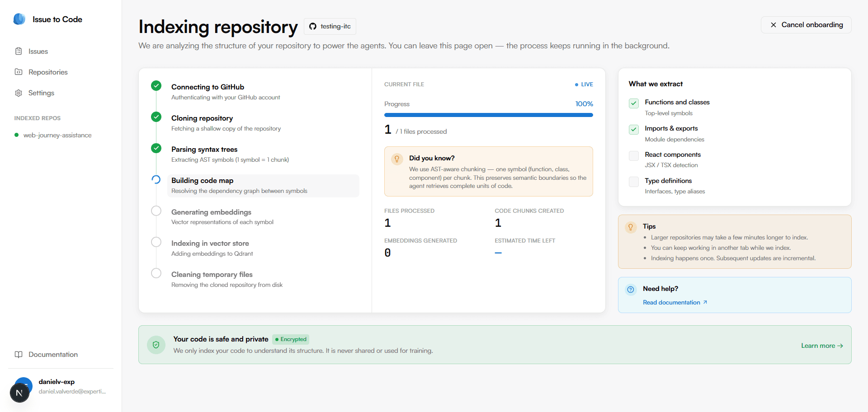Click the What we extract heading

click(x=656, y=84)
